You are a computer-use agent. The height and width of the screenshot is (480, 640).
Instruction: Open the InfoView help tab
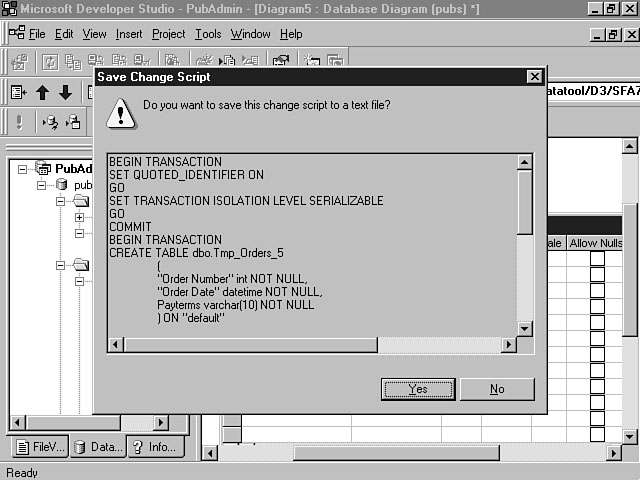[x=154, y=447]
